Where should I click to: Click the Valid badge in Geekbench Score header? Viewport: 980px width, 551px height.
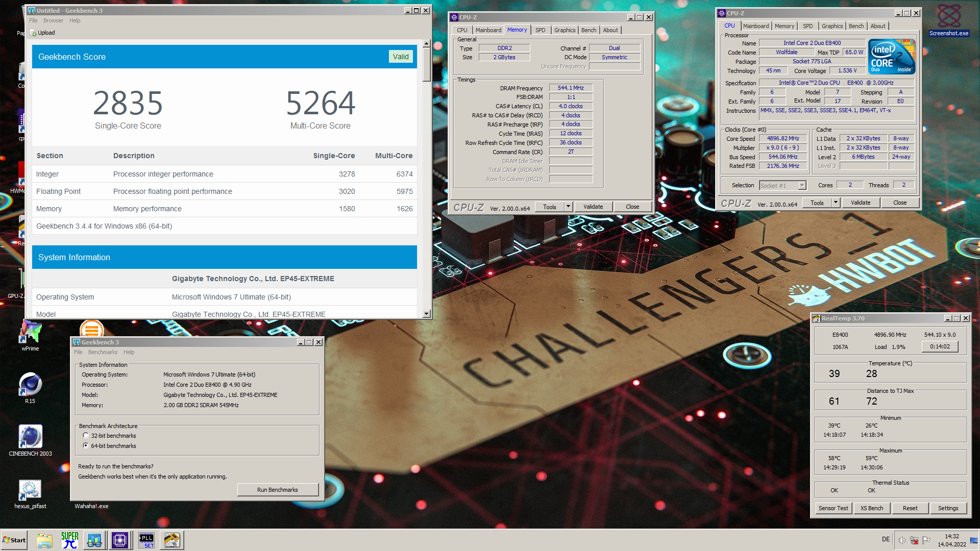pos(401,57)
